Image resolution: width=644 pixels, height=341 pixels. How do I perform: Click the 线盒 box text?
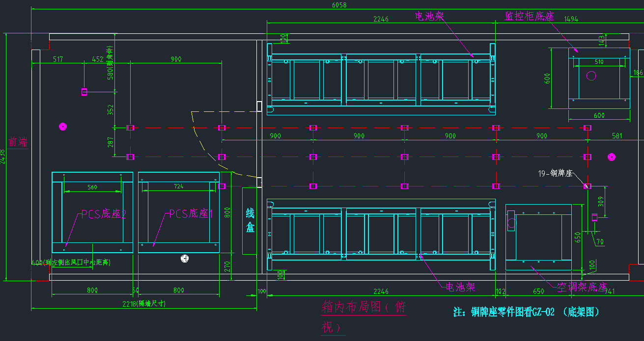click(250, 220)
